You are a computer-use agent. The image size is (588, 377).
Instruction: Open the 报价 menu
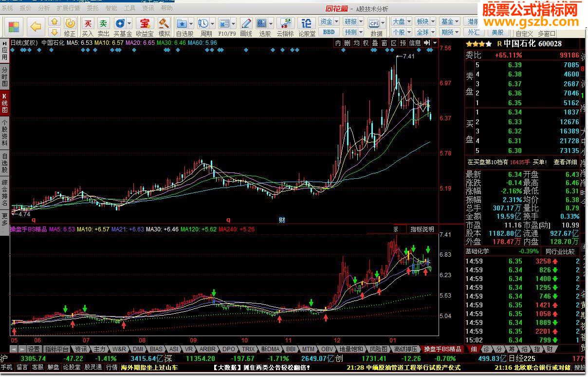coord(25,8)
